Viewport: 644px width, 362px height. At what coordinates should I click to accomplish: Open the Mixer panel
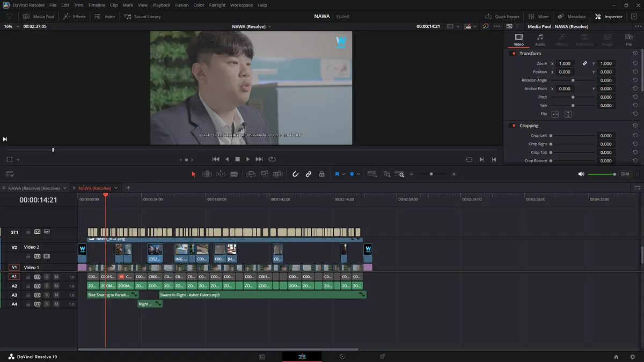pyautogui.click(x=539, y=17)
